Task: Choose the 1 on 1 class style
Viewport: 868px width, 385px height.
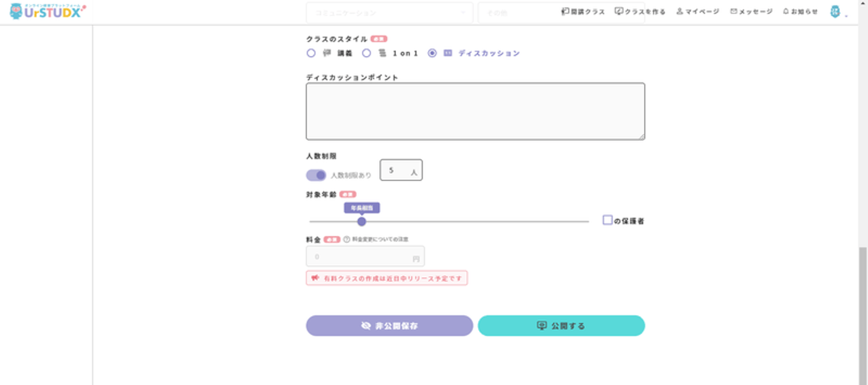Action: 366,53
